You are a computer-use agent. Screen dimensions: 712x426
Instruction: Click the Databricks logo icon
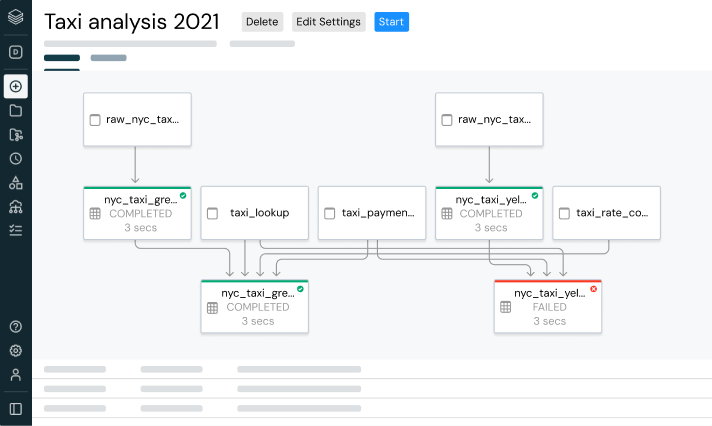(15, 17)
